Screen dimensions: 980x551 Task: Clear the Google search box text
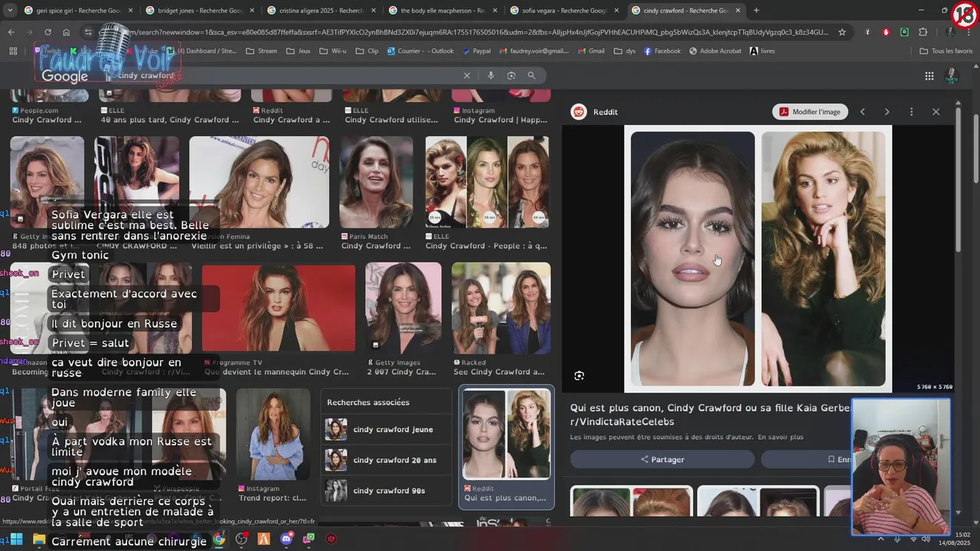tap(467, 76)
